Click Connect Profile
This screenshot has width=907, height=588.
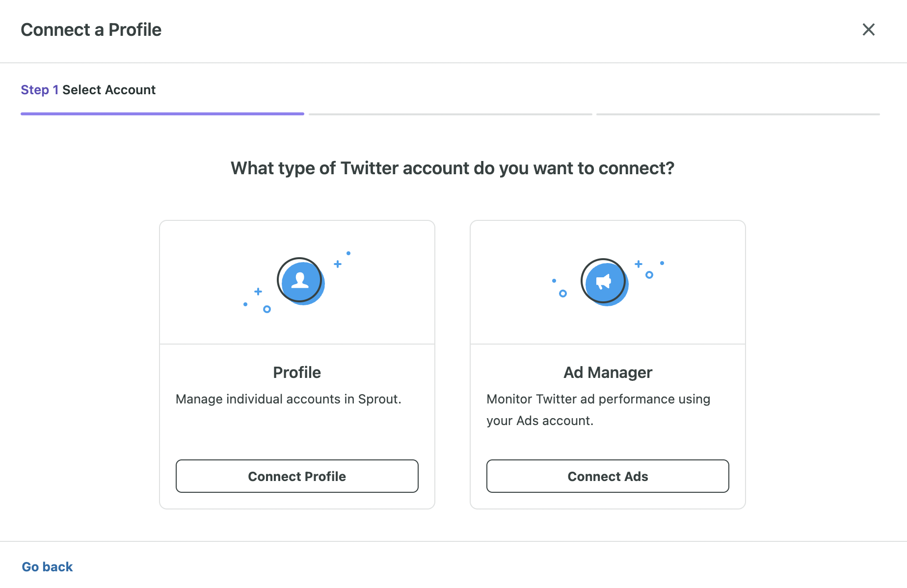click(297, 476)
